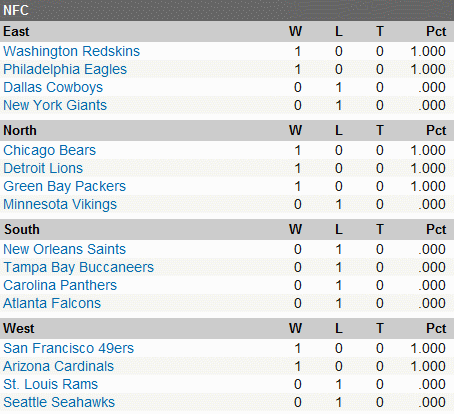Viewport: 454px width, 414px height.
Task: Open the Carolina Panthers team link
Action: [x=60, y=285]
